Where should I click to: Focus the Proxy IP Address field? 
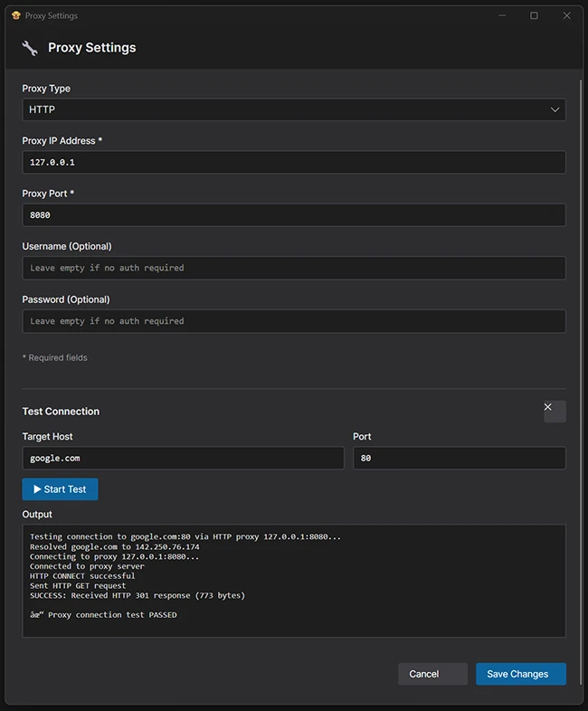pos(294,162)
